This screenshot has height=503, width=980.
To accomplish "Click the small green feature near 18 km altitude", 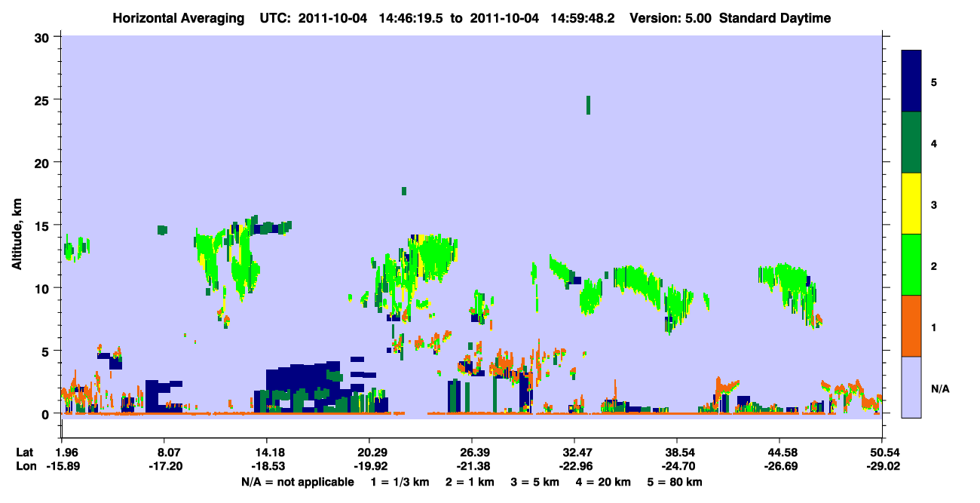I will pos(404,191).
